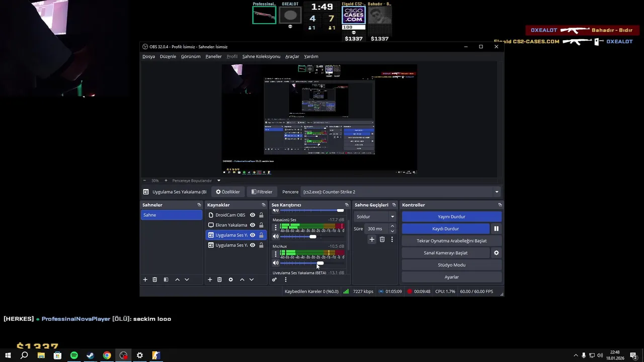Screen dimensions: 644x362
Task: Lock the Ekran Yakalama source
Action: pos(261,225)
